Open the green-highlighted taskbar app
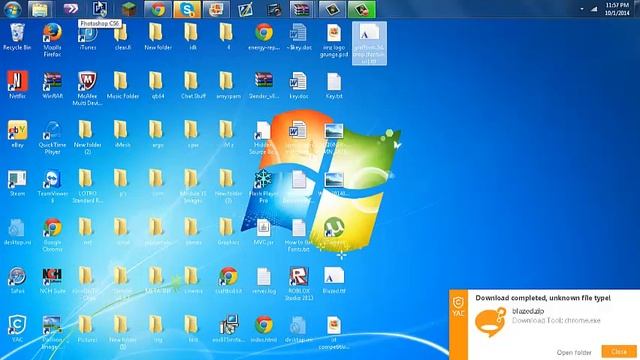This screenshot has width=640, height=360. (362, 9)
